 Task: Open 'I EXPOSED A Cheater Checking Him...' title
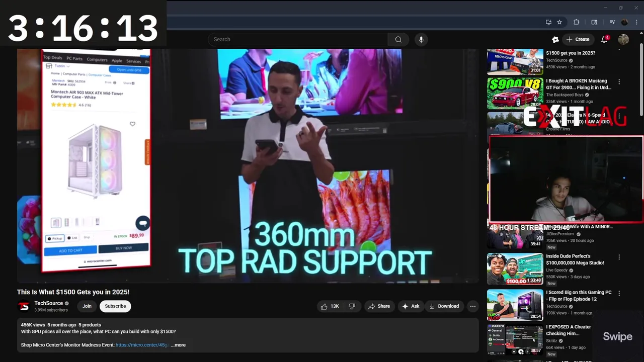click(x=569, y=330)
